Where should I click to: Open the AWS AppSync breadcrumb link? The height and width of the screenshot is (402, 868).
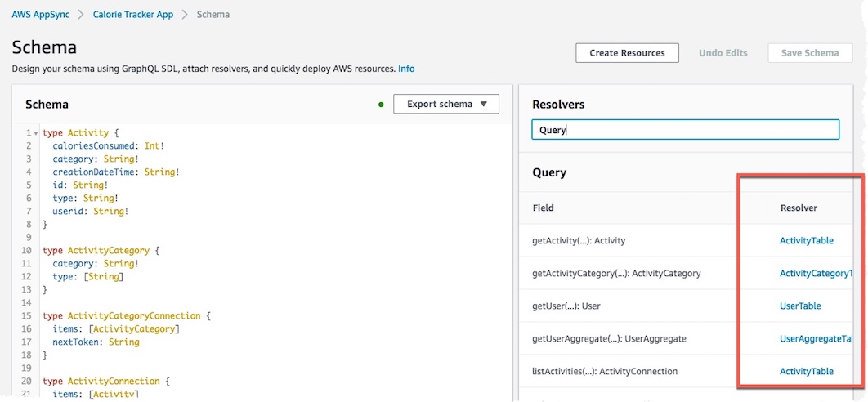click(x=40, y=15)
